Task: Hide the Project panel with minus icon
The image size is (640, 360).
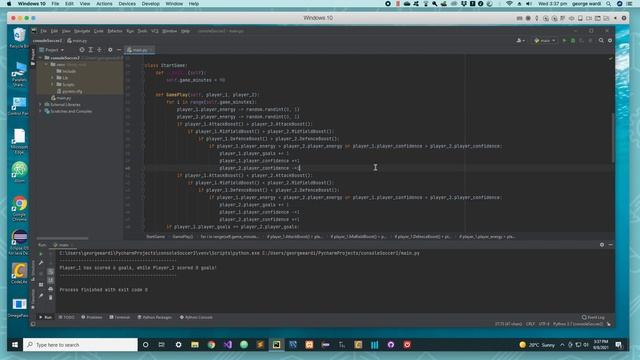Action: tap(119, 50)
